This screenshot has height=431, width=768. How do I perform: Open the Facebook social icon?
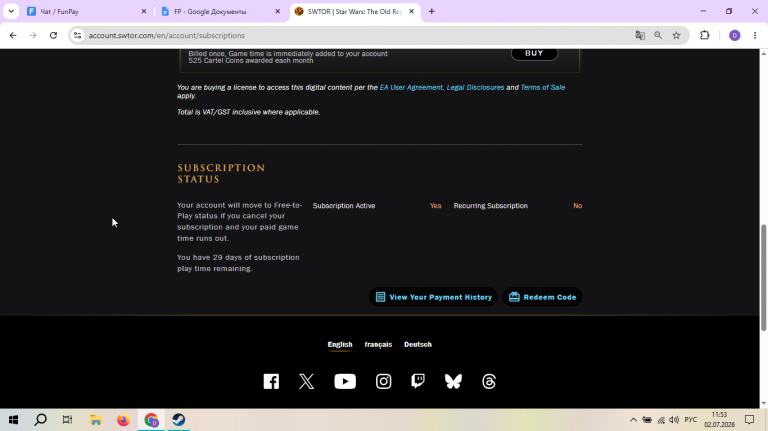tap(271, 381)
